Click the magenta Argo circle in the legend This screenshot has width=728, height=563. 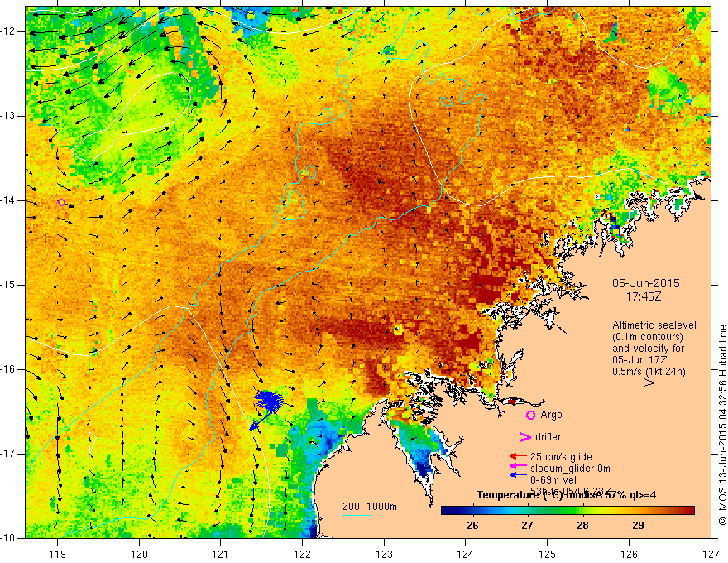(x=530, y=416)
